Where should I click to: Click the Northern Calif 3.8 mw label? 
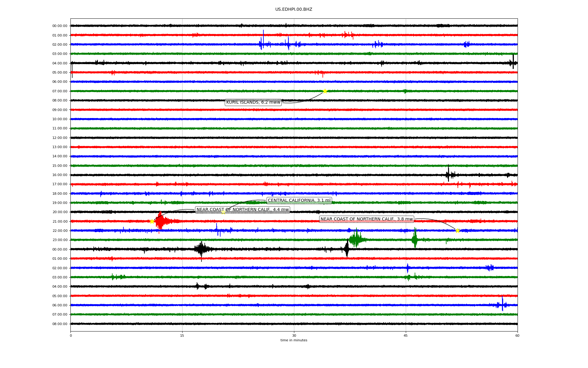pos(367,219)
